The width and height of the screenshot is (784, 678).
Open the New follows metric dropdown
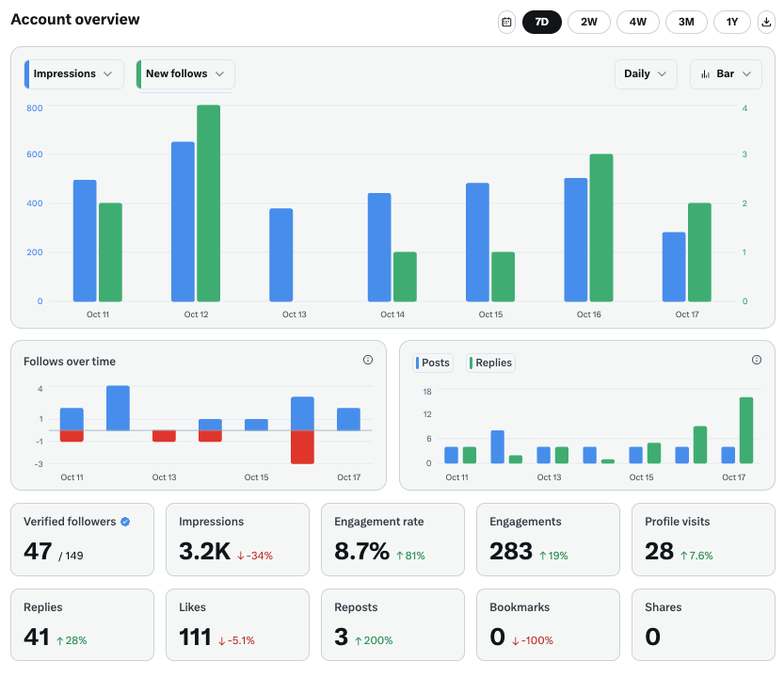pos(185,74)
